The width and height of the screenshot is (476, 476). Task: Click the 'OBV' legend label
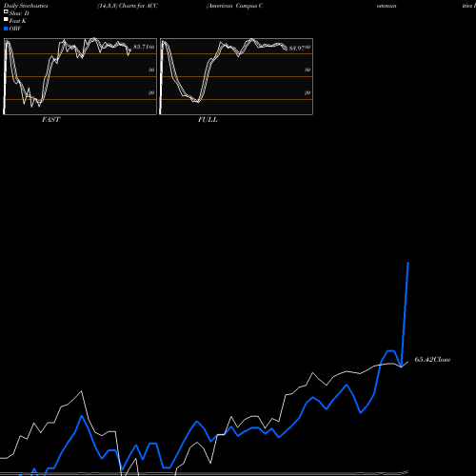pos(15,29)
